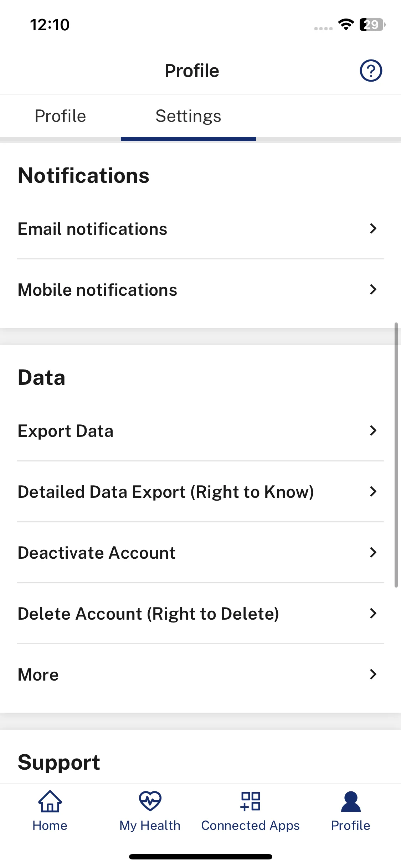
Task: Tap the Wi-Fi status icon
Action: point(346,25)
